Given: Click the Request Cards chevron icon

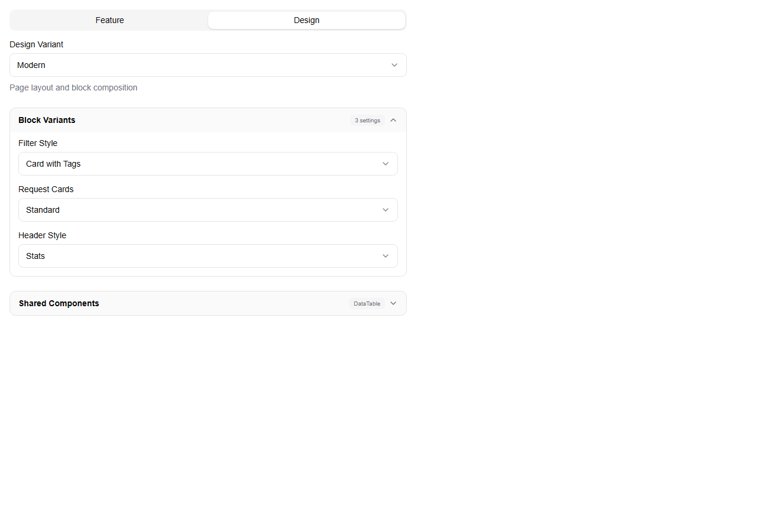Looking at the screenshot, I should [x=385, y=210].
